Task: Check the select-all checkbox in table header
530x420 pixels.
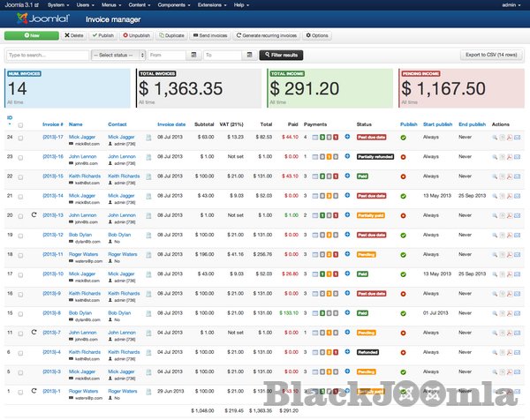Action: point(20,125)
